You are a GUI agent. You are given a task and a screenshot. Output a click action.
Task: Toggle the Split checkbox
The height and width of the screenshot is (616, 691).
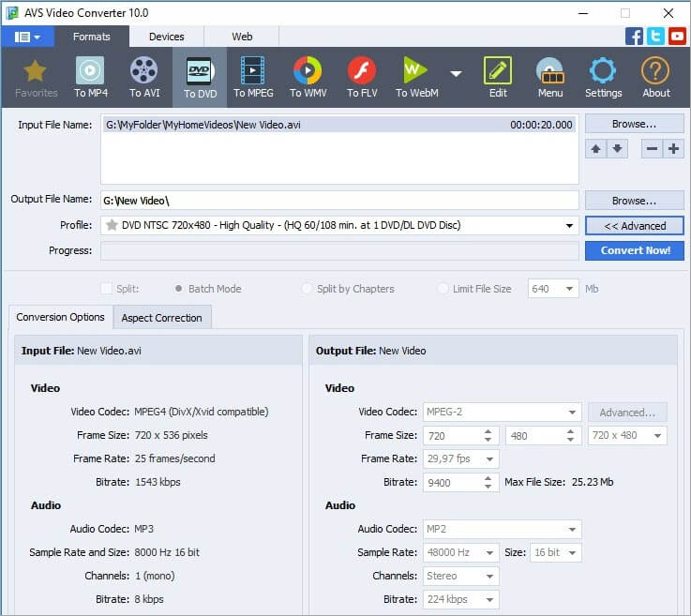106,289
